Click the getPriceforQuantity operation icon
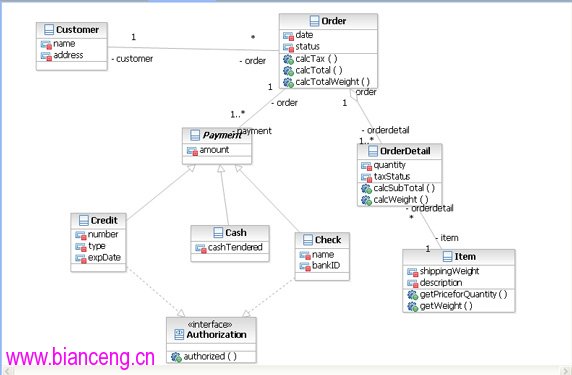This screenshot has height=375, width=572. click(413, 295)
